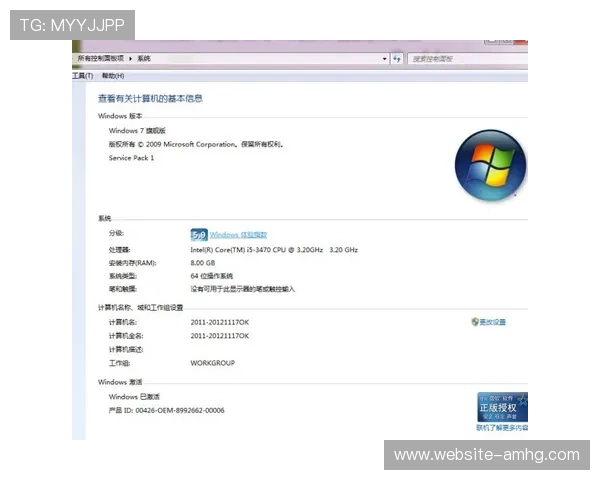Click the 2009 Microsoft Corporation copyright line
The image size is (600, 480).
[196, 144]
